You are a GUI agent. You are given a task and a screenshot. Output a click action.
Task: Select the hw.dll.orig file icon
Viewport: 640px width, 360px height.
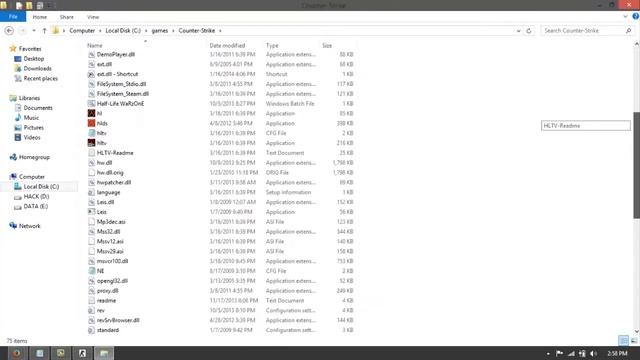(x=91, y=173)
